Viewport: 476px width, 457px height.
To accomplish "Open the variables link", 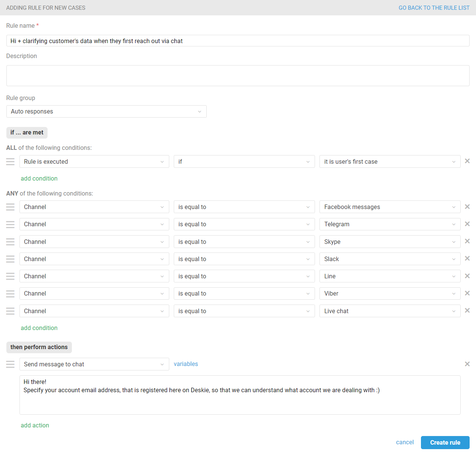I will tap(186, 364).
